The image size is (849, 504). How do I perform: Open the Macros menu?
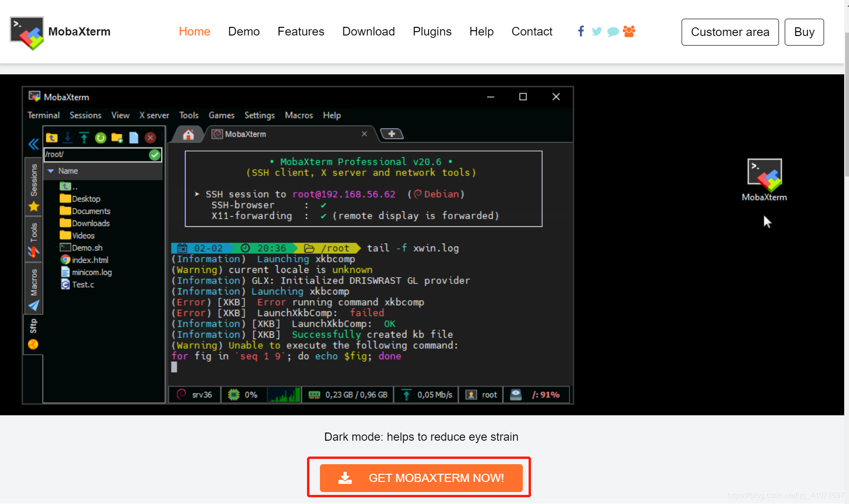pyautogui.click(x=299, y=115)
